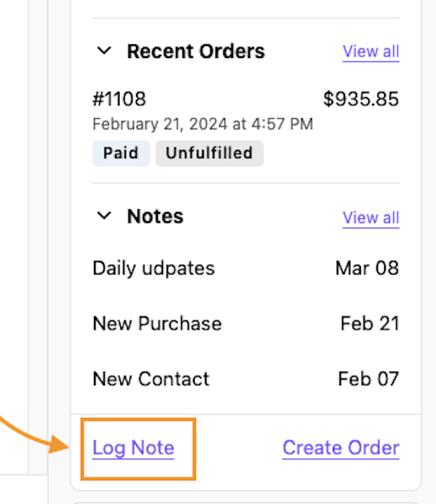Open View all link for Recent Orders

[x=371, y=51]
